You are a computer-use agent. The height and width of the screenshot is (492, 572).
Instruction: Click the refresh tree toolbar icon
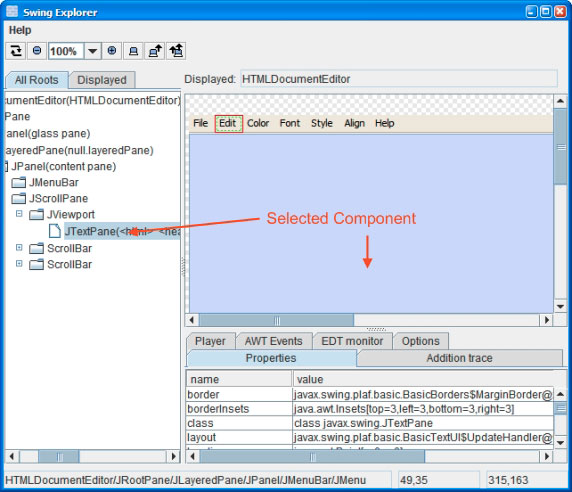[x=16, y=51]
